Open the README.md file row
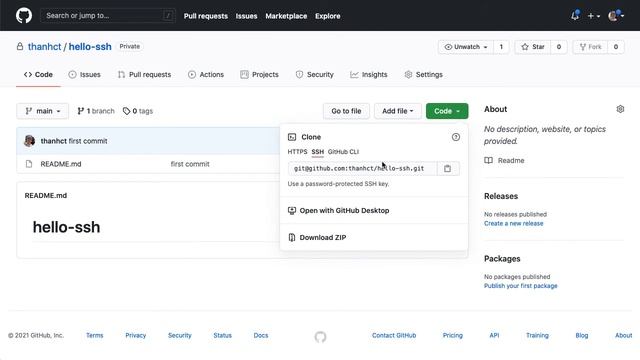The height and width of the screenshot is (360, 640). [61, 164]
